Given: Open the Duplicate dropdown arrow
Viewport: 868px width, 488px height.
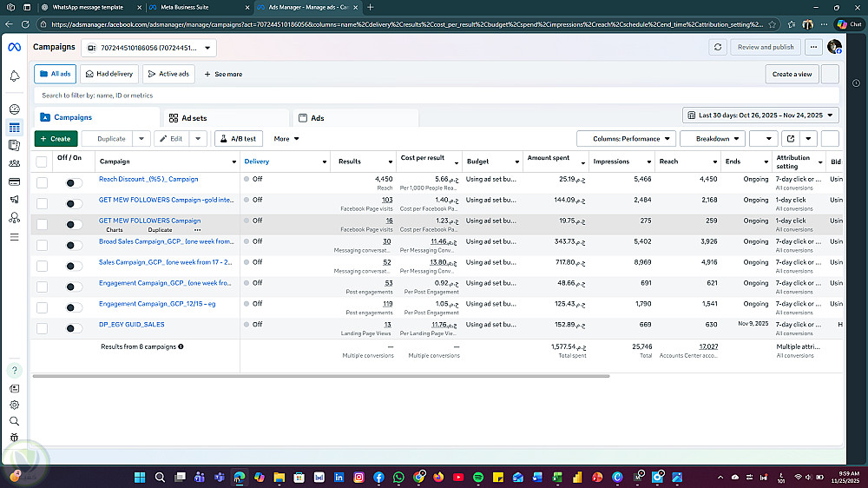Looking at the screenshot, I should point(141,138).
